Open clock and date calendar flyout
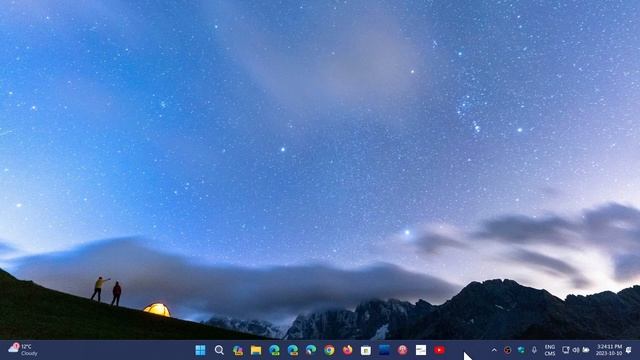The width and height of the screenshot is (640, 360). [x=609, y=350]
